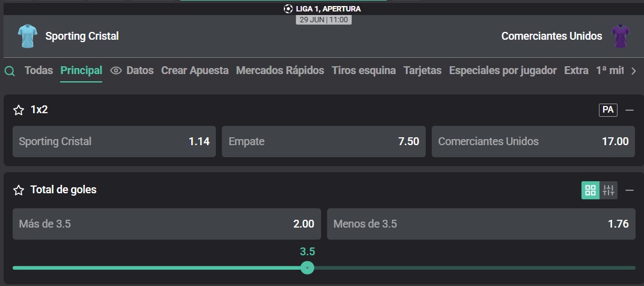Collapse the Total de goles section
Viewport: 644px width, 286px height.
coord(629,190)
